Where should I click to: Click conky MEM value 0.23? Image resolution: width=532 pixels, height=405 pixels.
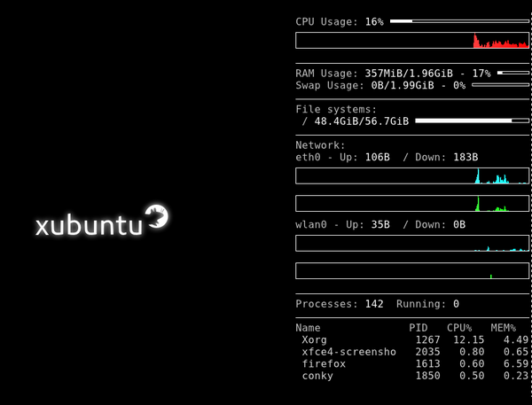click(x=516, y=376)
